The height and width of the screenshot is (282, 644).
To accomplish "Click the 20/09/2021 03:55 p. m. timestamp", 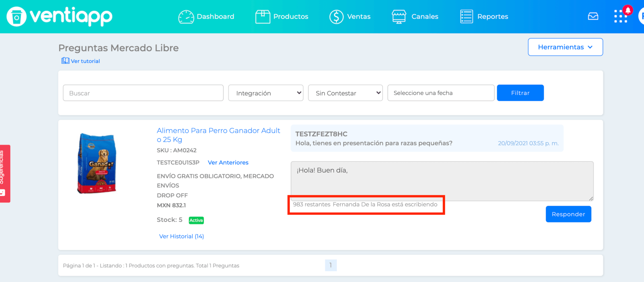I will point(528,143).
